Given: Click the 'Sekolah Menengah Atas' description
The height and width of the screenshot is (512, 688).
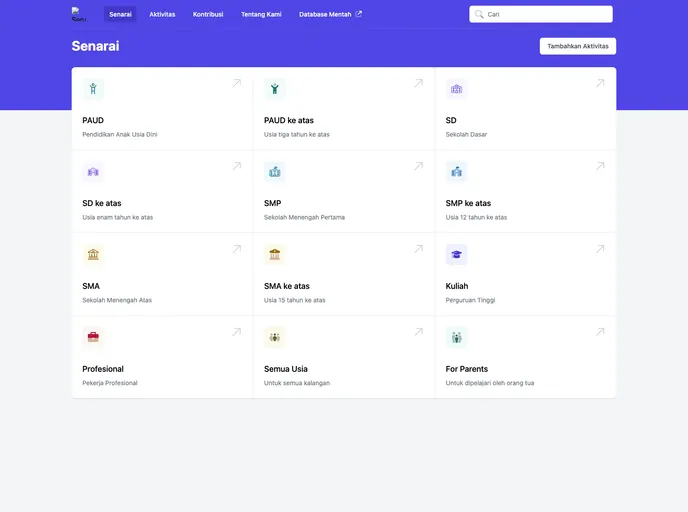Looking at the screenshot, I should 117,300.
